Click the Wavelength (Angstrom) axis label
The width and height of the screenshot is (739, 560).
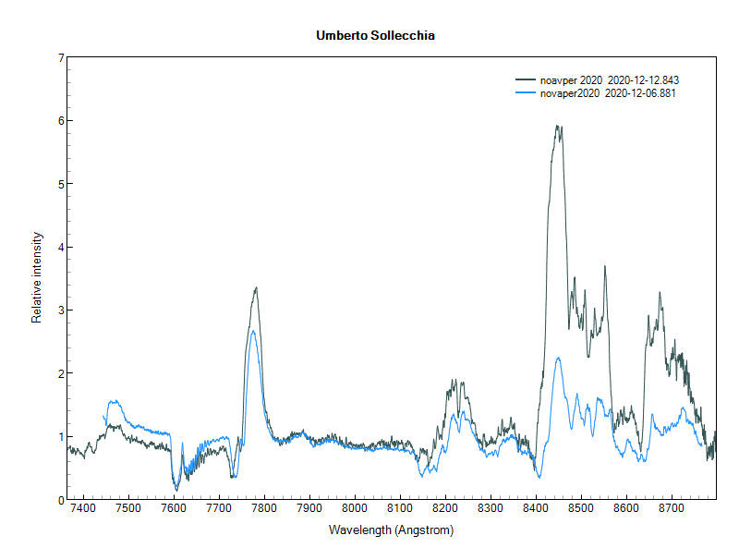[391, 530]
